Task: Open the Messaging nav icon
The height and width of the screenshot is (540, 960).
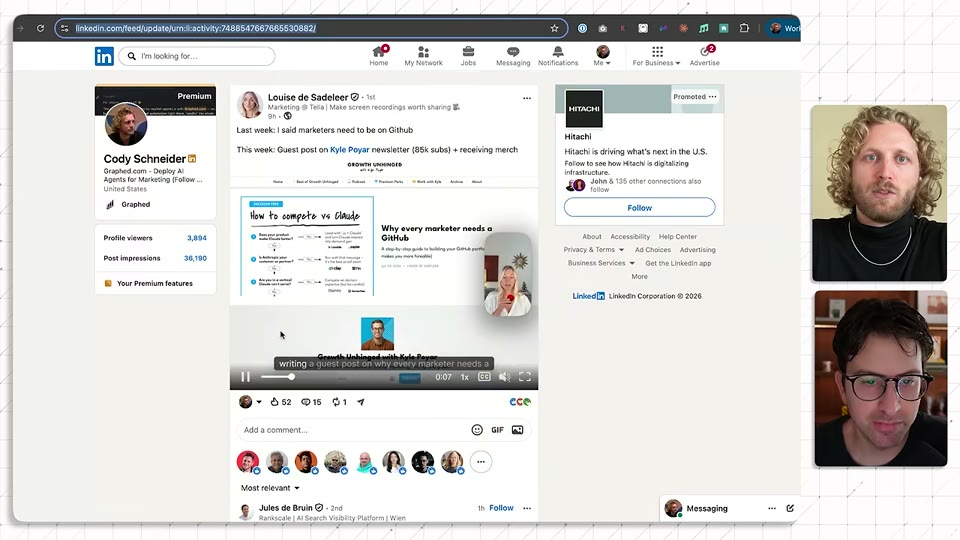Action: click(x=513, y=52)
